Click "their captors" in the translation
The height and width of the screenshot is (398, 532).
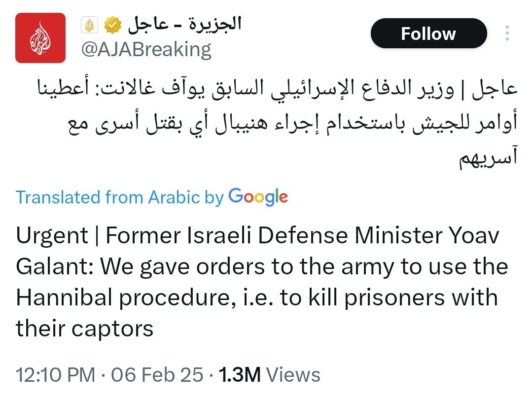[84, 328]
